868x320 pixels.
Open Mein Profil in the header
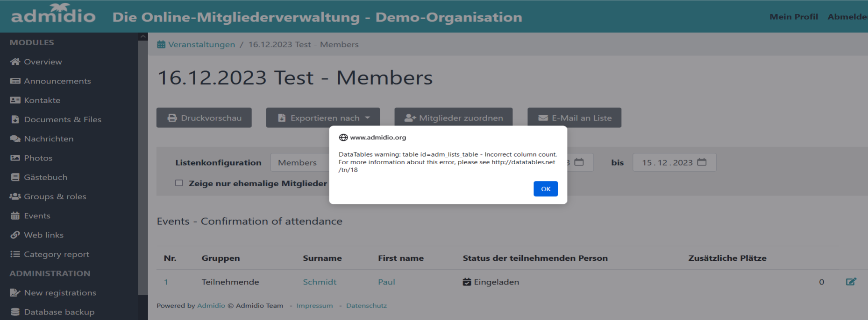click(793, 17)
